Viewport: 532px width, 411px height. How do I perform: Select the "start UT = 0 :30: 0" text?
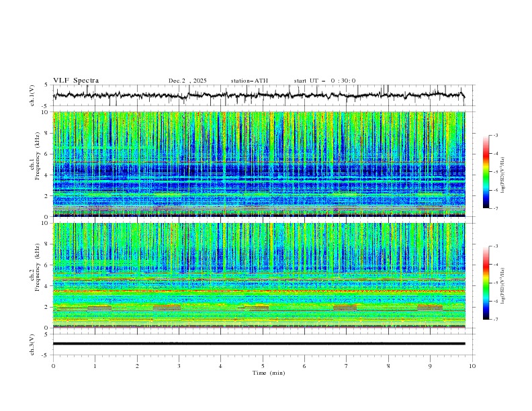point(324,81)
